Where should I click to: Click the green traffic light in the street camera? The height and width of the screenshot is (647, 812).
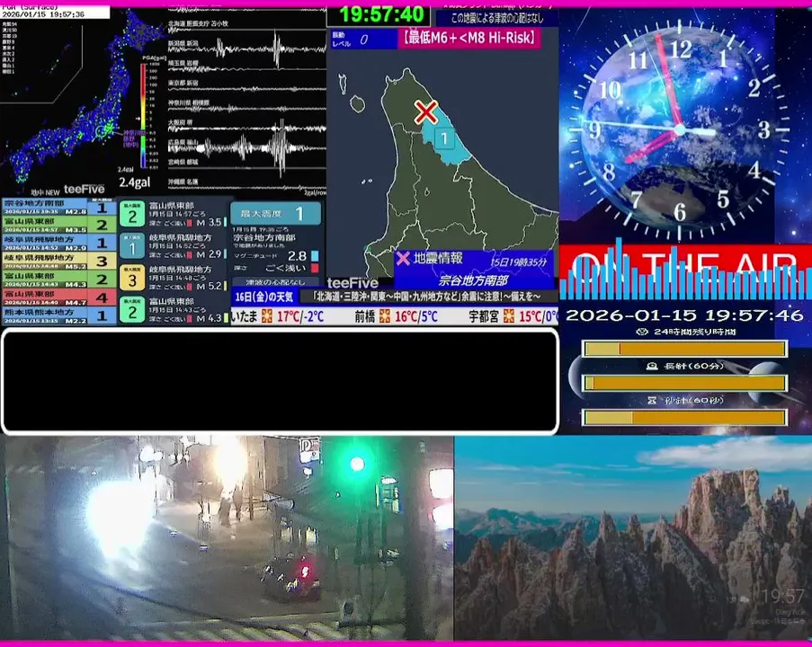point(357,464)
